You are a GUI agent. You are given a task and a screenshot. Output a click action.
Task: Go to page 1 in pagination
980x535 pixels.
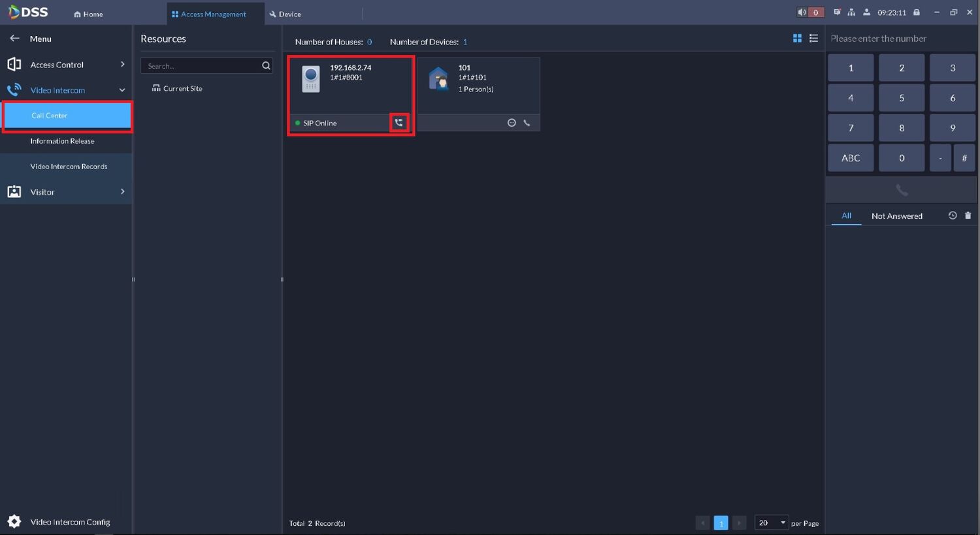[721, 523]
